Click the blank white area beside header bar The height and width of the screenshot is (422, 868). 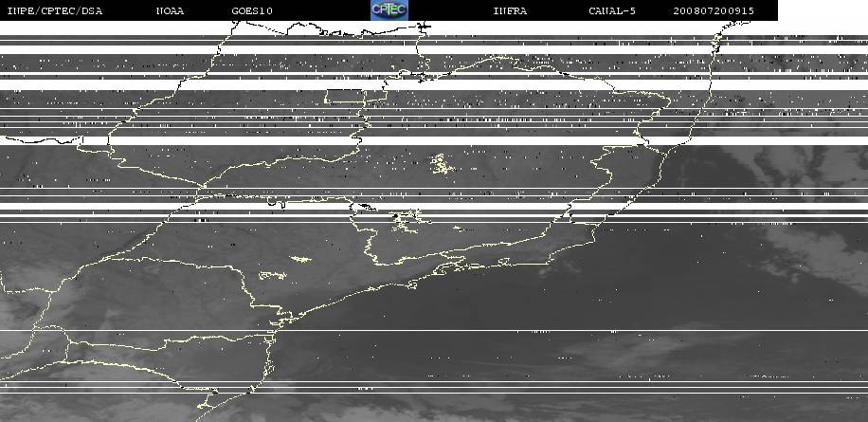click(x=823, y=10)
